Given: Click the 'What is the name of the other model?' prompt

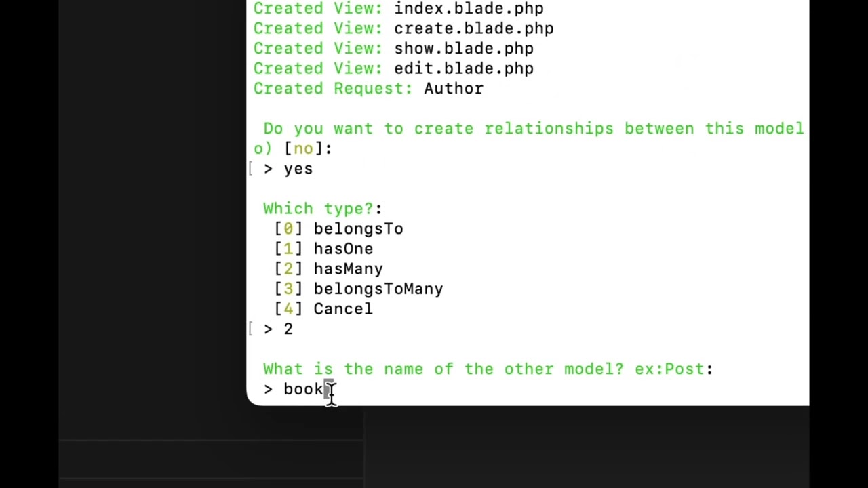Looking at the screenshot, I should coord(488,369).
